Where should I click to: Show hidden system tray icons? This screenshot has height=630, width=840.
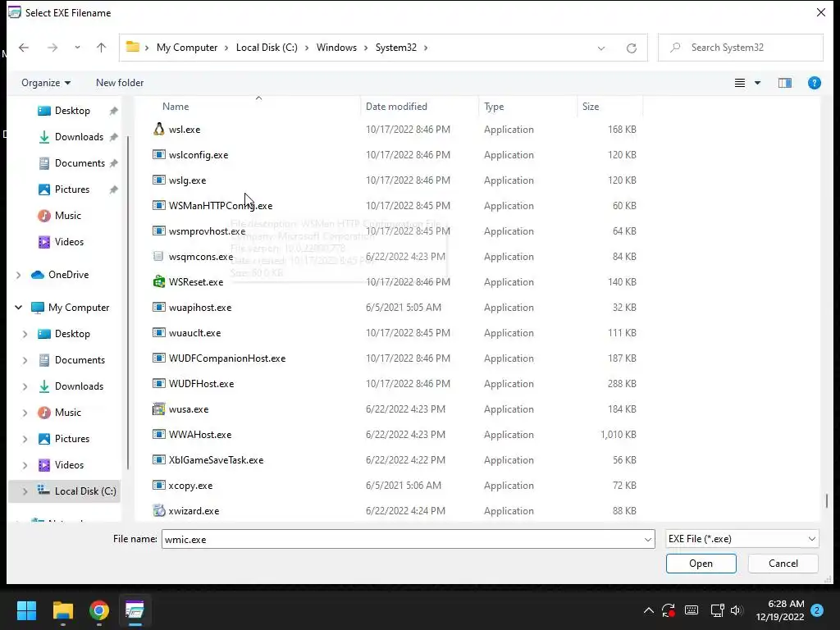pos(648,610)
